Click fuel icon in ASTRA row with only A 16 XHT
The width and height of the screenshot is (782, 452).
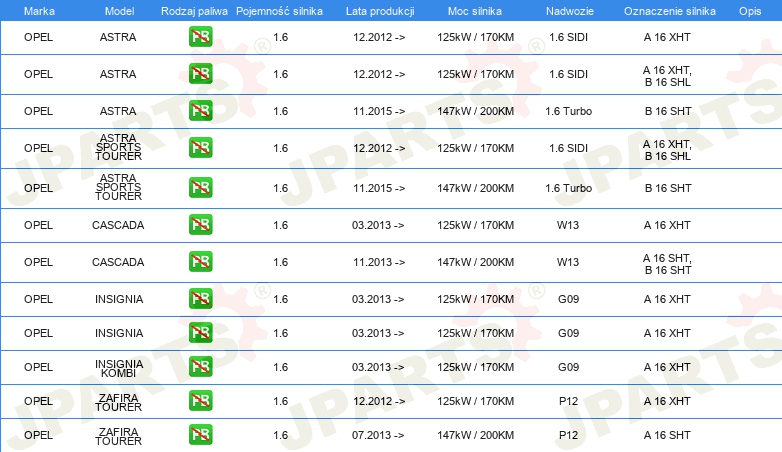(200, 37)
